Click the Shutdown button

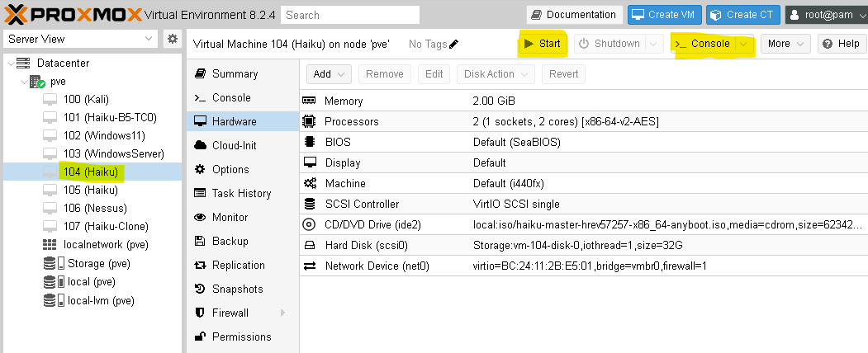[x=610, y=44]
